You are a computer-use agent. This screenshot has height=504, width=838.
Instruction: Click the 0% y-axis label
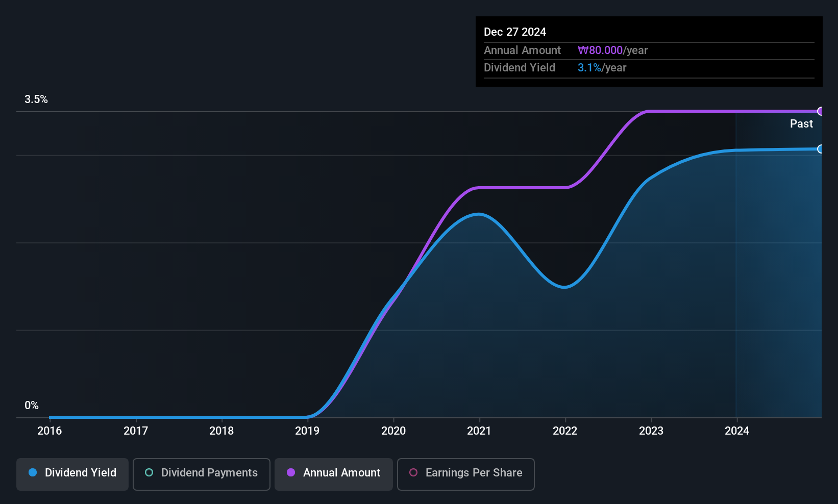pyautogui.click(x=32, y=406)
